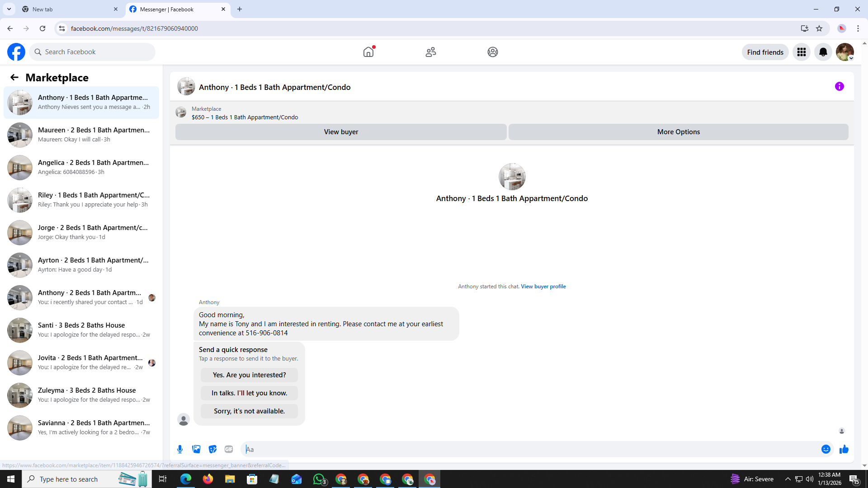
Task: Click the View buyer button
Action: point(341,132)
